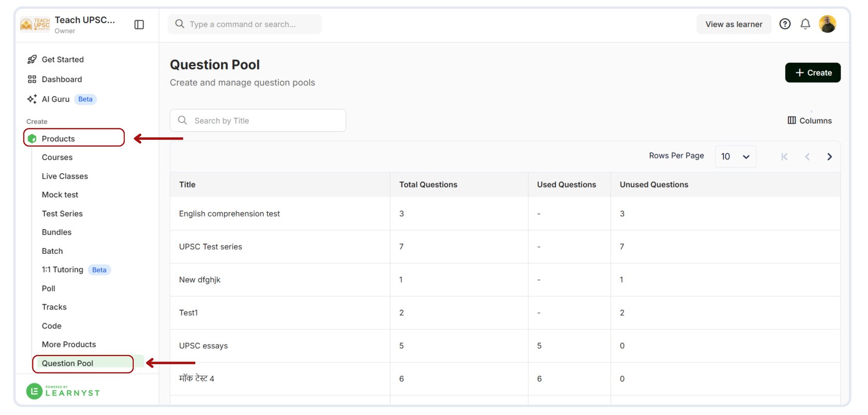The height and width of the screenshot is (415, 868).
Task: Open Code in the sidebar
Action: click(52, 326)
